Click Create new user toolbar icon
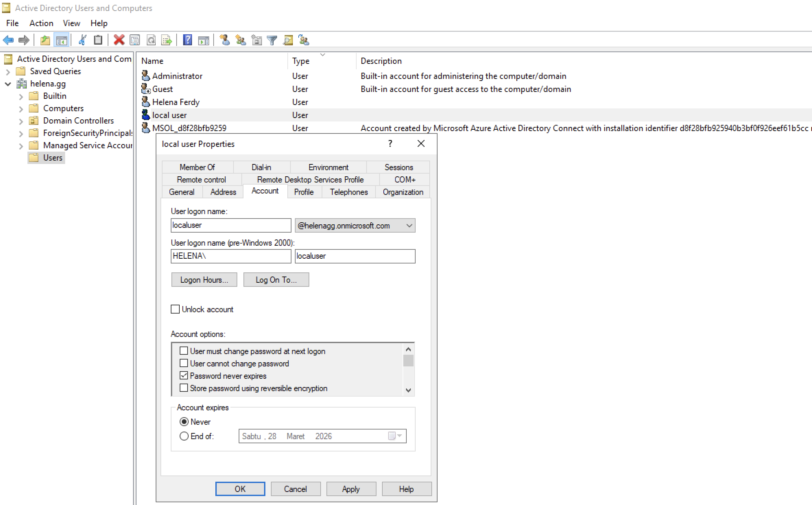Viewport: 812px width, 505px height. tap(225, 40)
